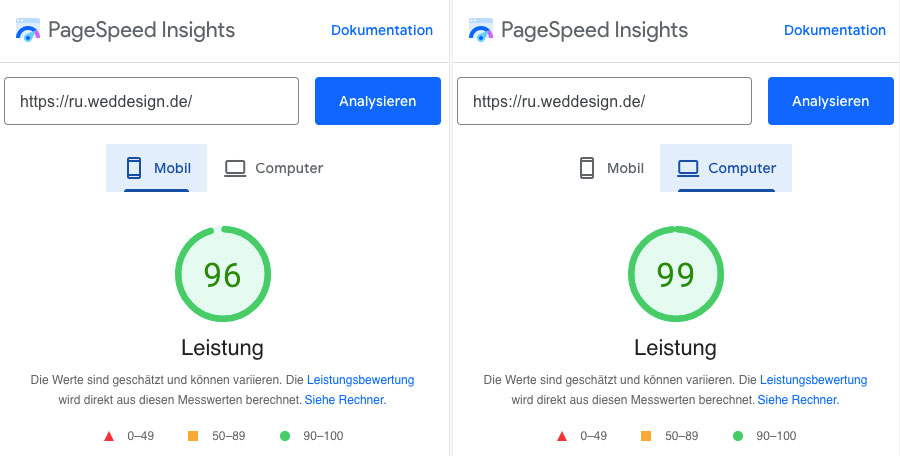900x456 pixels.
Task: Switch to Mobil tab in right panel
Action: coord(611,168)
